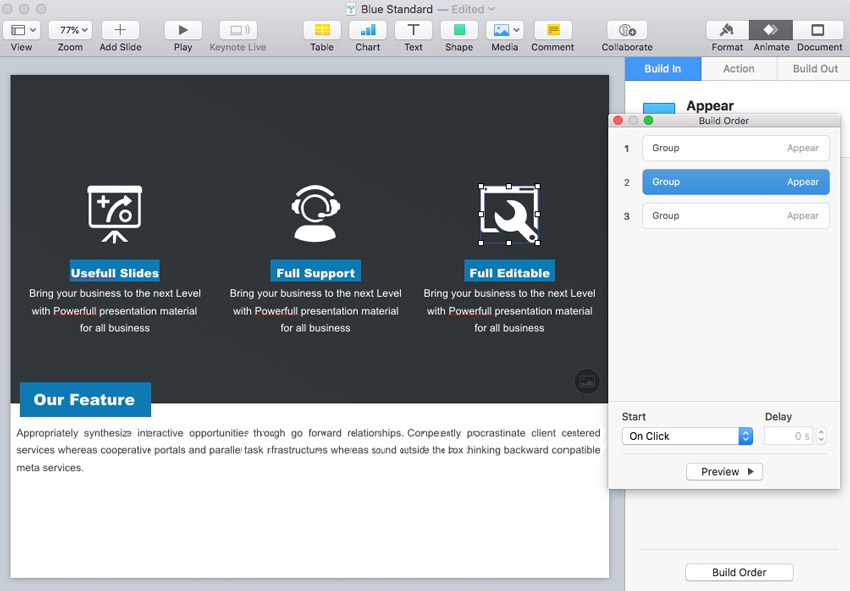Add a Text box
The width and height of the screenshot is (850, 591).
pos(413,30)
